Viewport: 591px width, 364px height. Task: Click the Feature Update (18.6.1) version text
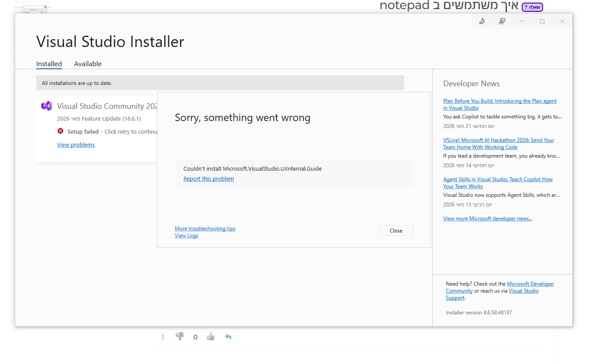pyautogui.click(x=99, y=118)
